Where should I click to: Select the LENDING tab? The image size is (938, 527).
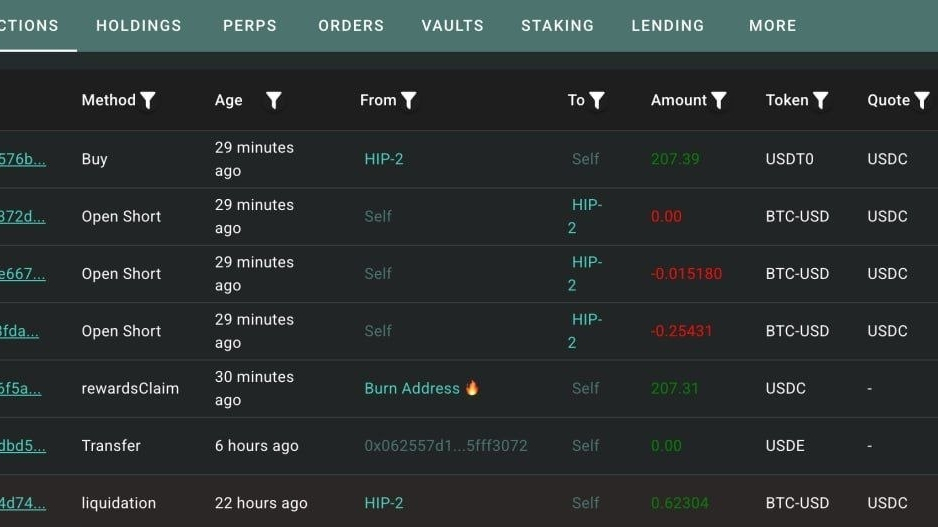(668, 26)
